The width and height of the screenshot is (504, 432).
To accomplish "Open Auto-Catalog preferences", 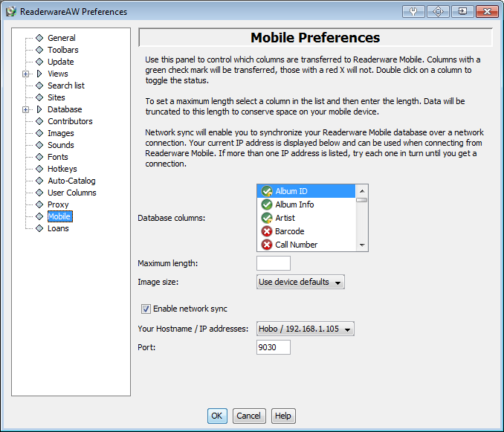I will coord(71,181).
